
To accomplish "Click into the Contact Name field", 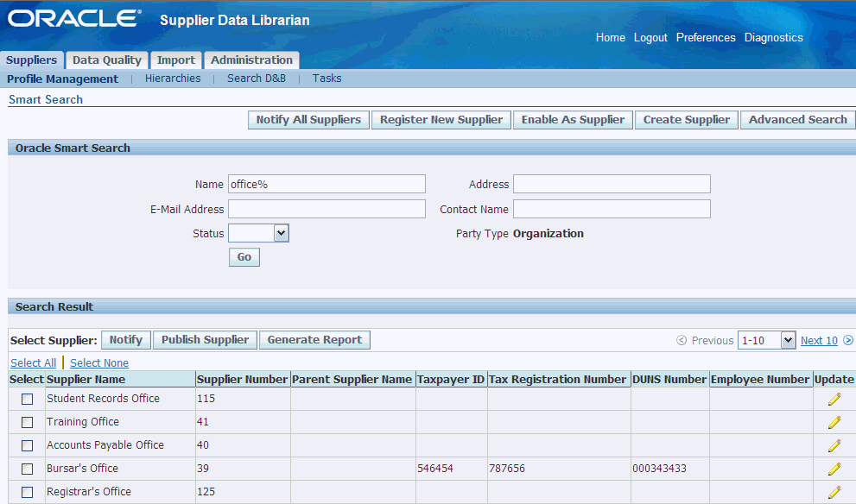I will click(x=612, y=209).
